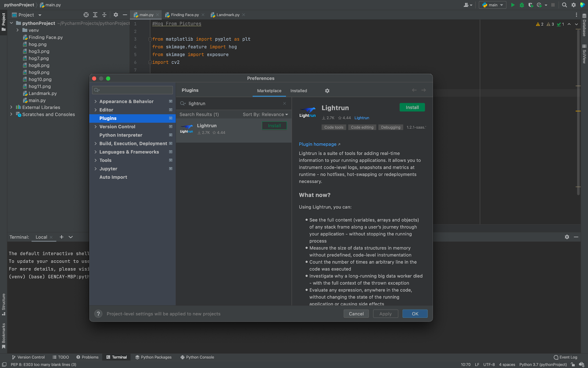
Task: Open Search Everywhere magnifier in top toolbar
Action: [564, 5]
